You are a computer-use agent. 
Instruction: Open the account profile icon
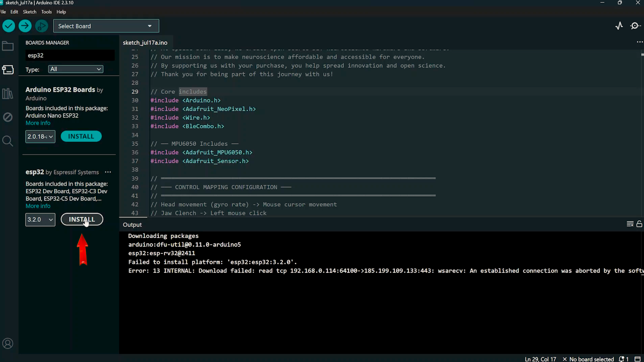tap(8, 343)
